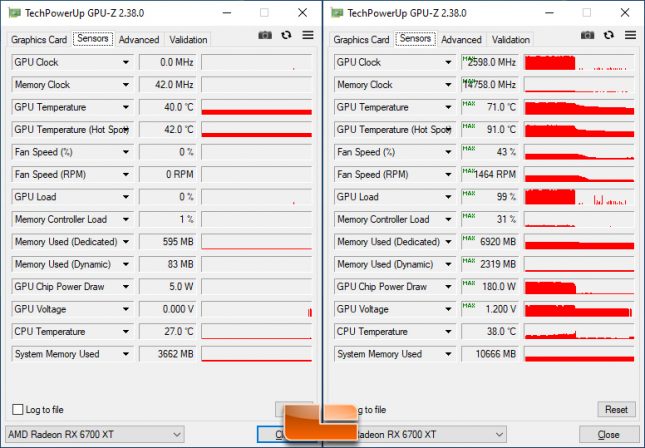Click 180.0 W power draw value in right window
The width and height of the screenshot is (645, 448).
pyautogui.click(x=490, y=287)
